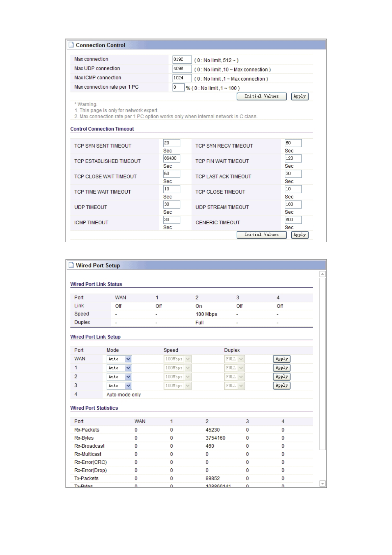392x555 pixels.
Task: Open port 3 Duplex dropdown
Action: pyautogui.click(x=234, y=386)
